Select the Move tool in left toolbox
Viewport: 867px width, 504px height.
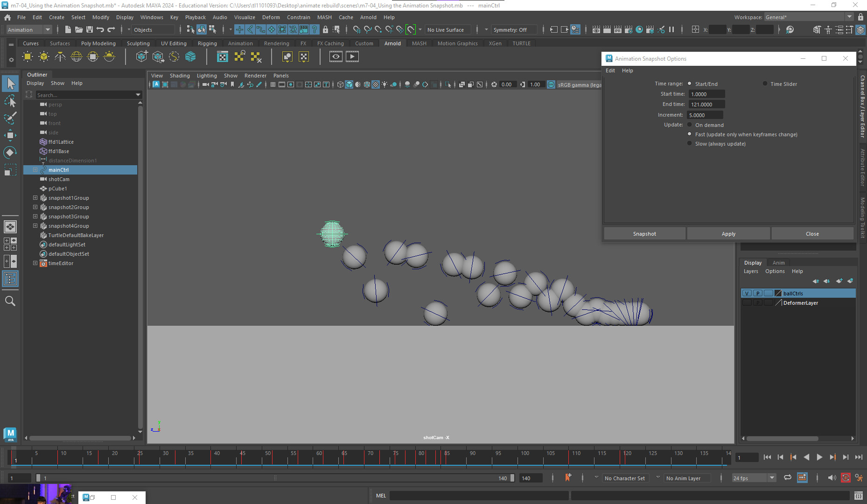click(x=10, y=135)
